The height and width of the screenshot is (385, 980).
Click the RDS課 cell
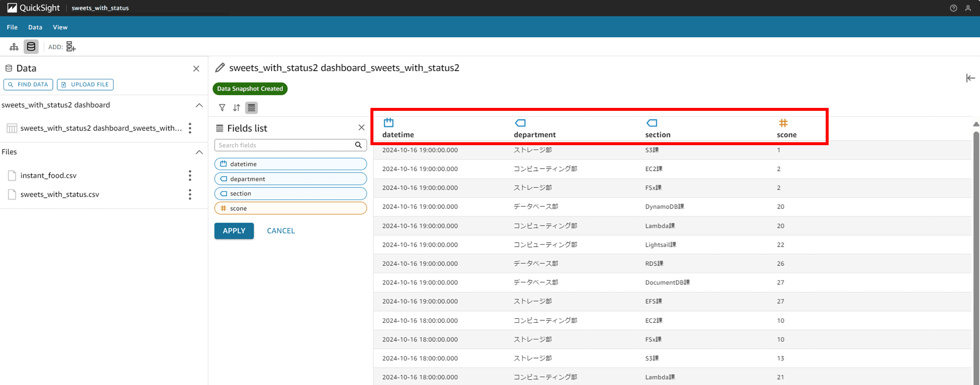pyautogui.click(x=654, y=263)
